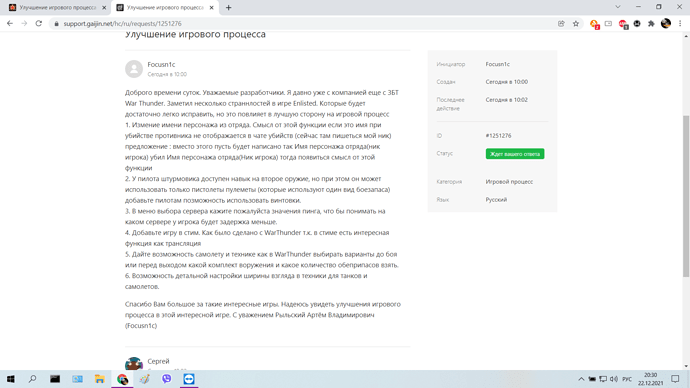Screen dimensions: 690x388
Task: Open the taskbar clock and date
Action: [x=650, y=379]
